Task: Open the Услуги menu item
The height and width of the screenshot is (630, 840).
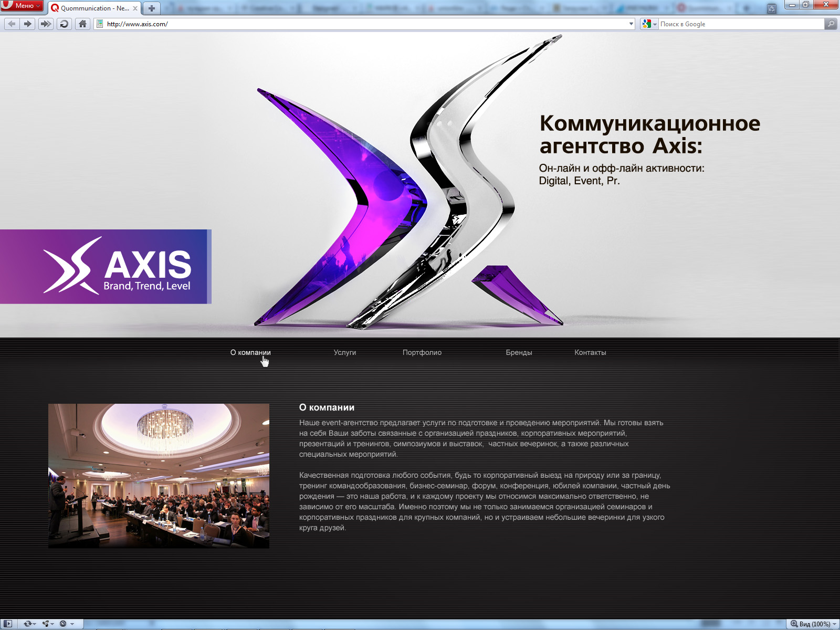Action: pos(345,352)
